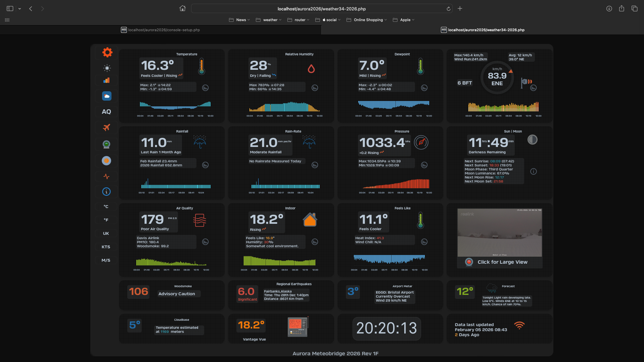Click the webcam Click for Large View
Screen dimensions: 644x362
[502, 262]
